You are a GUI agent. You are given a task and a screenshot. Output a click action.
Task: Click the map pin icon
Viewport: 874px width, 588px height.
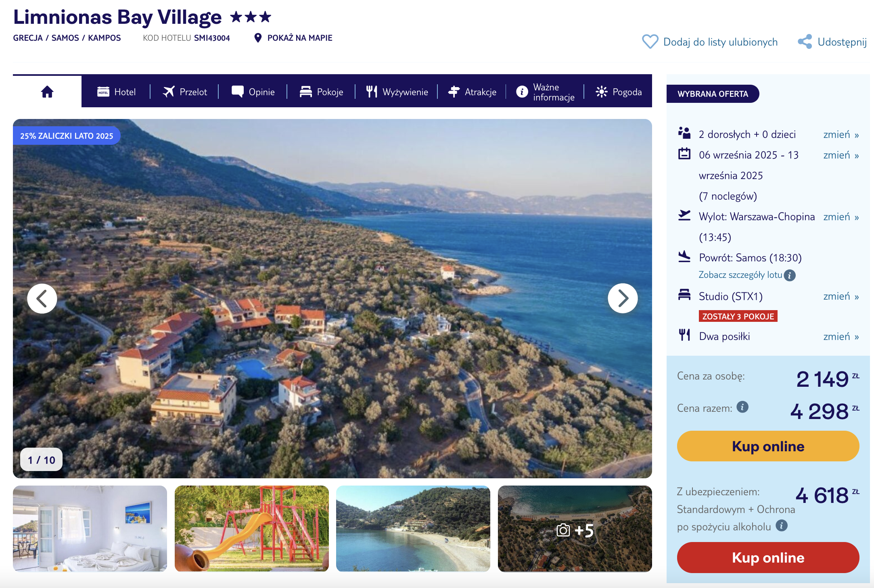tap(258, 38)
